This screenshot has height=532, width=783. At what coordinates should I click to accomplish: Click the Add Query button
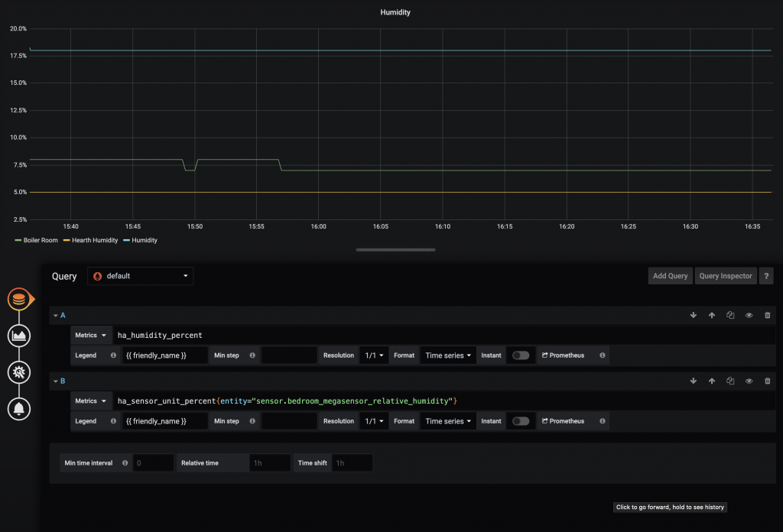pyautogui.click(x=670, y=276)
